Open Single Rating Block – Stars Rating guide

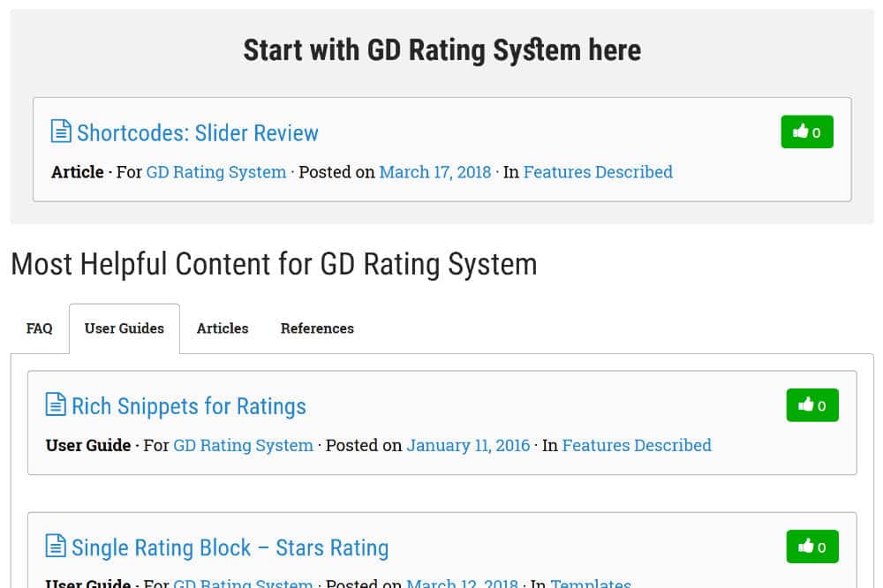(x=230, y=547)
